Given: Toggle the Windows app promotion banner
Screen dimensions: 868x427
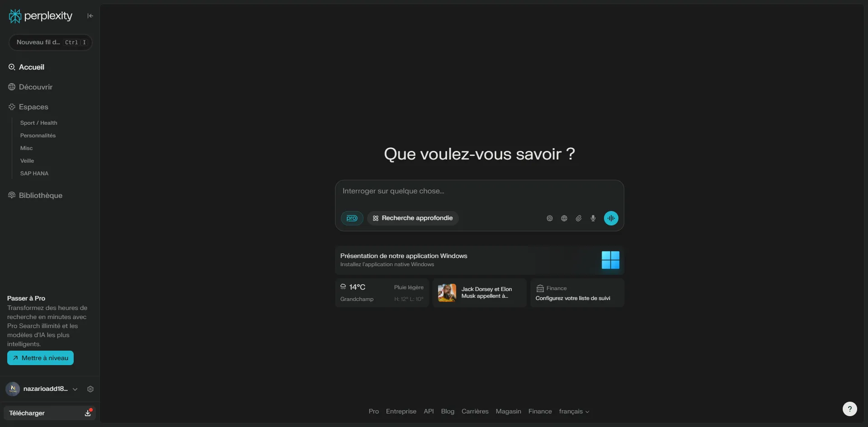Looking at the screenshot, I should (479, 260).
